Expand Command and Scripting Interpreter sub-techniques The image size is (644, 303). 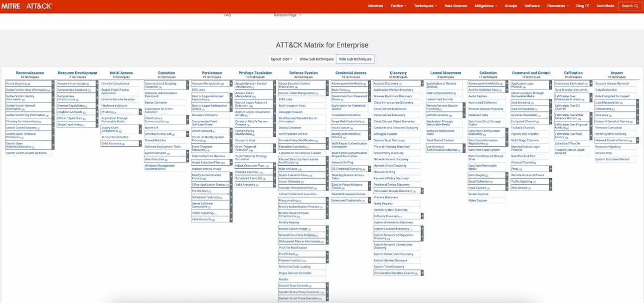188,85
